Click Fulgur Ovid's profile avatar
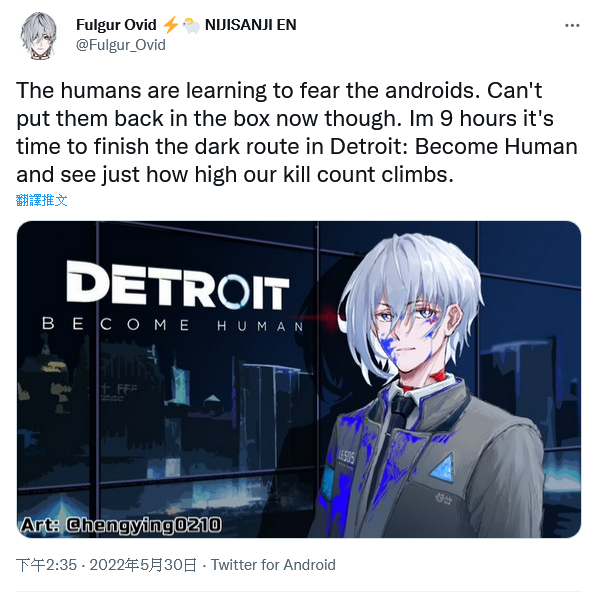Image resolution: width=598 pixels, height=593 pixels. point(39,35)
